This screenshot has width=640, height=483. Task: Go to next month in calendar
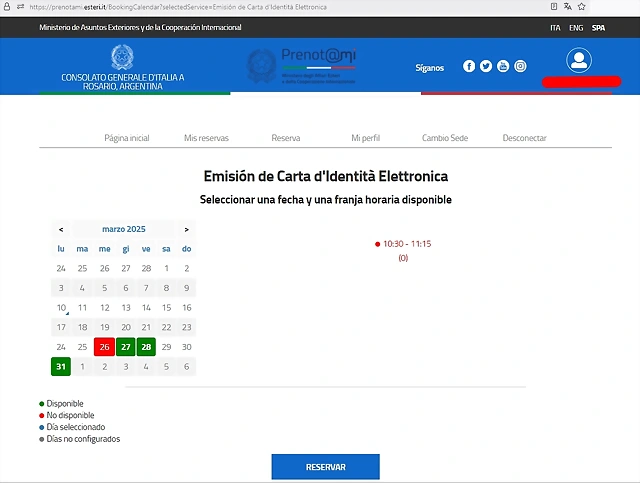click(x=187, y=229)
